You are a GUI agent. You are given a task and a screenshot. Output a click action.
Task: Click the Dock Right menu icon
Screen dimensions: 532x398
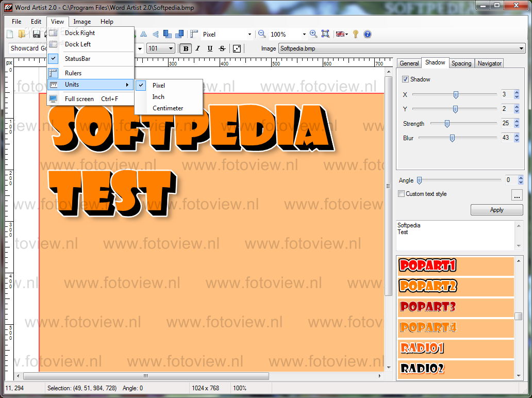pos(53,33)
